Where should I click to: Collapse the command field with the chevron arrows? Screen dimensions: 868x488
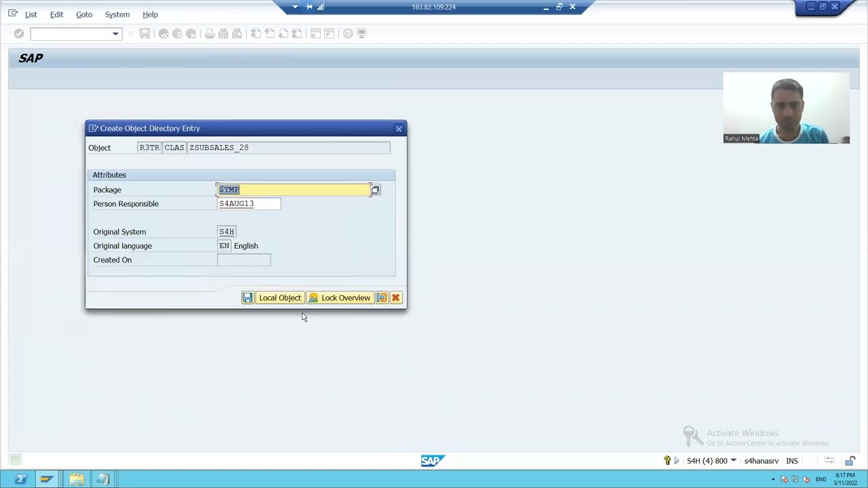coord(130,33)
